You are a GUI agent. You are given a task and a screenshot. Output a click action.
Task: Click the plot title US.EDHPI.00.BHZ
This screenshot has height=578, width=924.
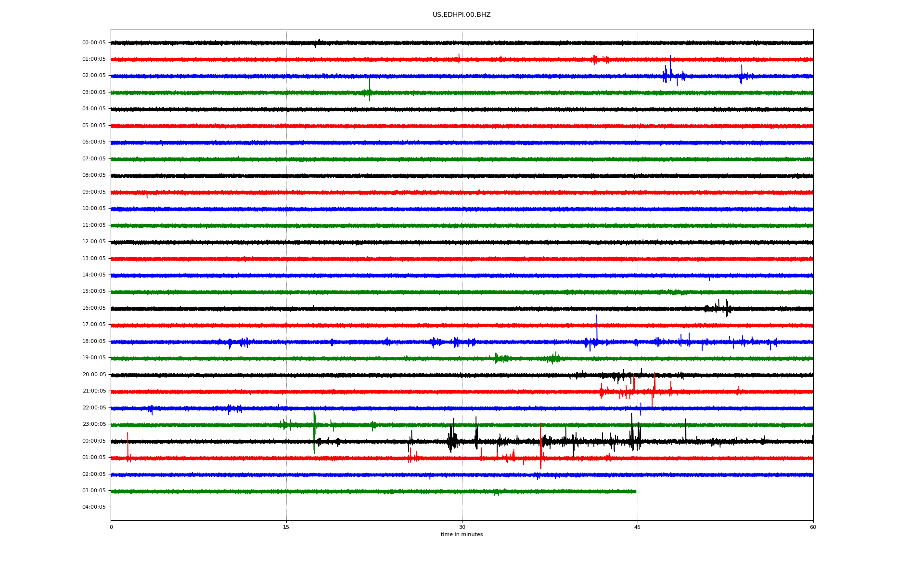(x=461, y=15)
